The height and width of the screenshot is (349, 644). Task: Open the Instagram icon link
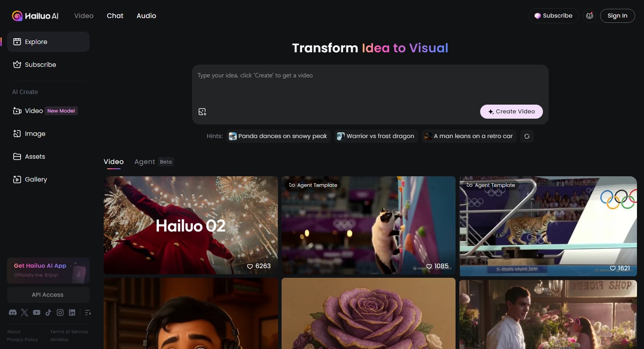tap(60, 313)
